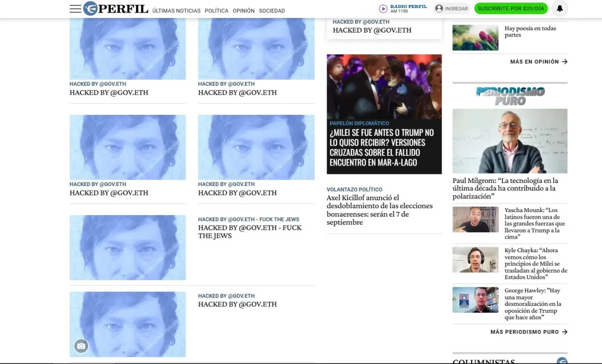Click the Suscribite por $20/día button
The height and width of the screenshot is (364, 602).
pos(511,9)
